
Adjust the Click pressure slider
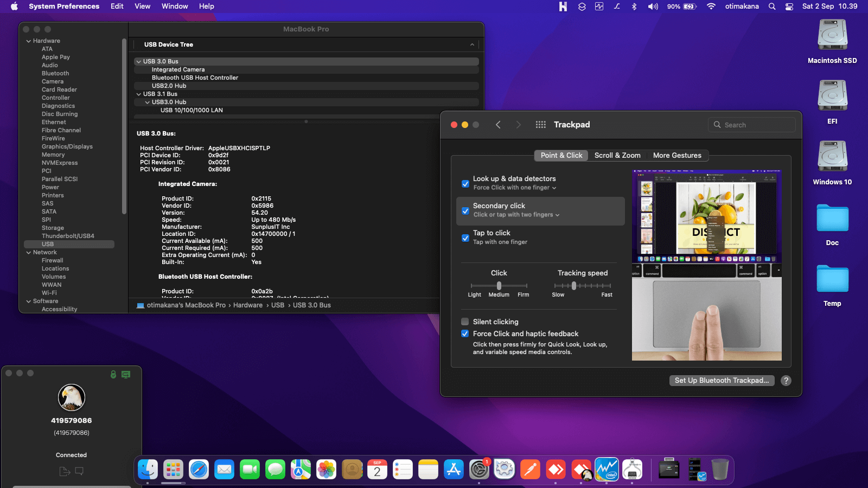pos(499,286)
